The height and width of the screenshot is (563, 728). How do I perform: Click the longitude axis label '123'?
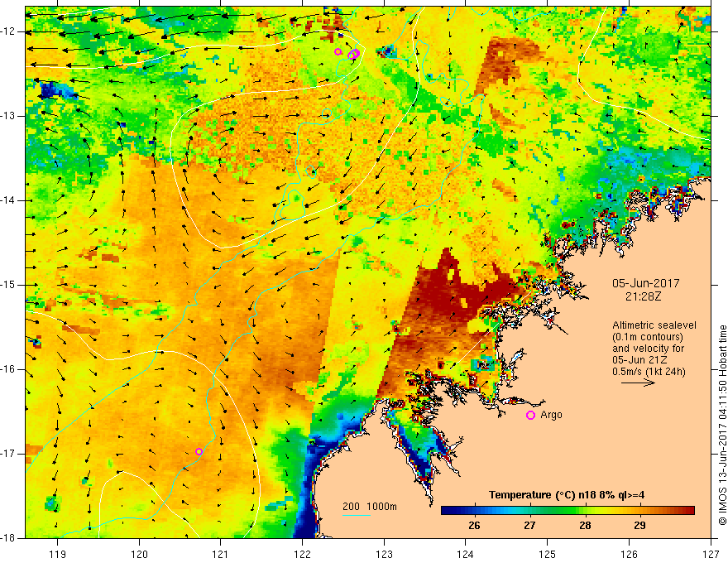pyautogui.click(x=384, y=554)
